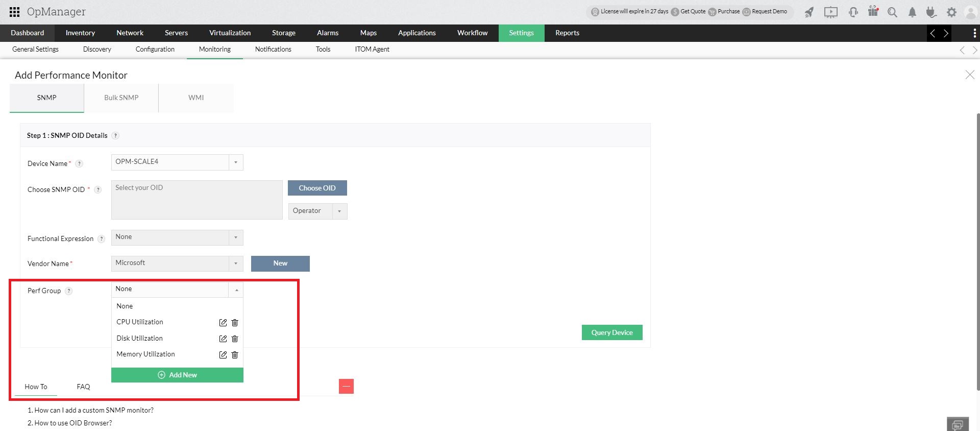This screenshot has width=980, height=431.
Task: Click the rocket quick-start icon
Action: 809,12
